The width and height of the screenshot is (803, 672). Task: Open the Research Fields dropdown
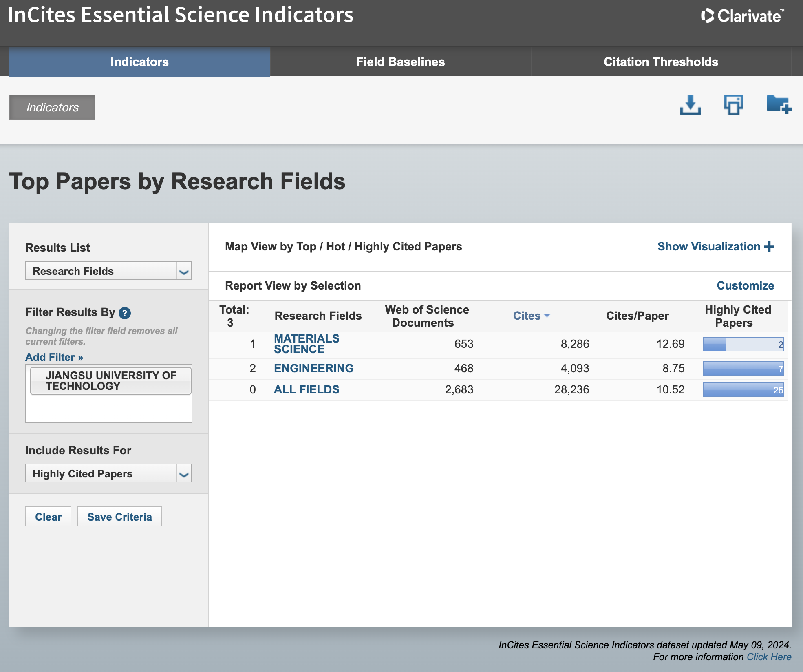(108, 271)
